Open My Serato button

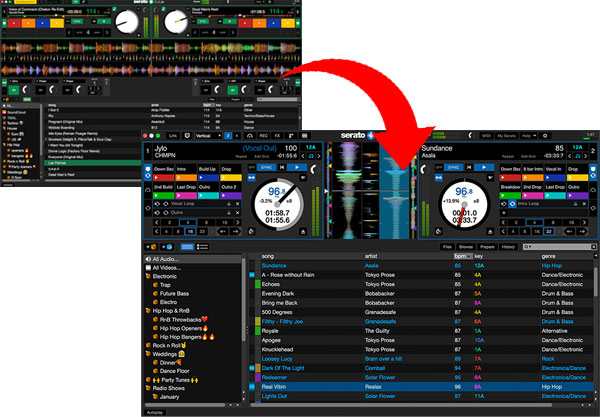pos(507,136)
